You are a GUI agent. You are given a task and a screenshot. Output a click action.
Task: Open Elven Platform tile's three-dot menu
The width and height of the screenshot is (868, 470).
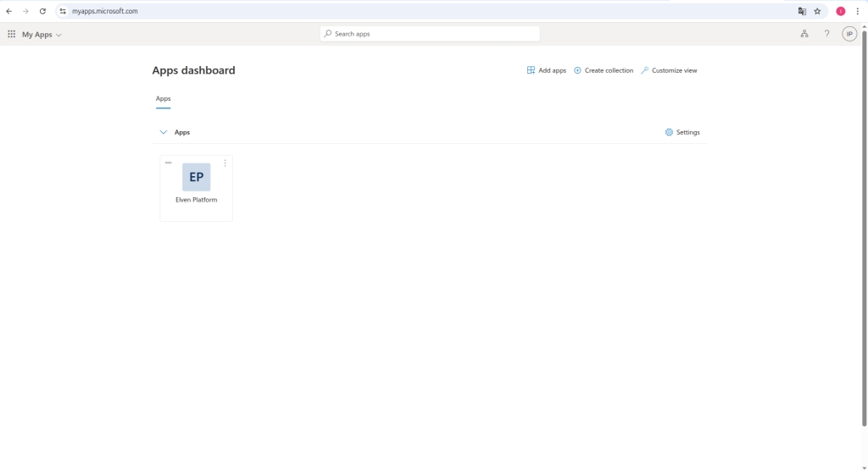225,163
